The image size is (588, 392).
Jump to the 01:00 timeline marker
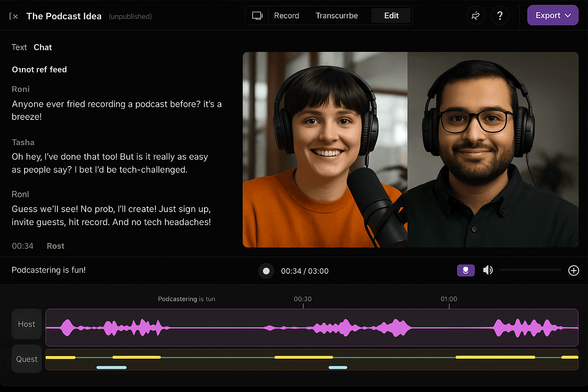point(449,299)
